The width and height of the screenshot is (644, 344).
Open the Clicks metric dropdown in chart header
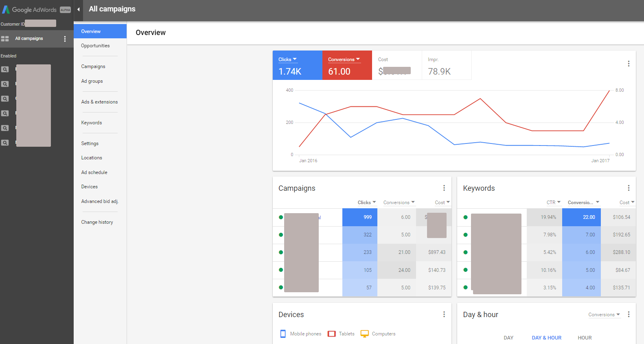coord(288,60)
